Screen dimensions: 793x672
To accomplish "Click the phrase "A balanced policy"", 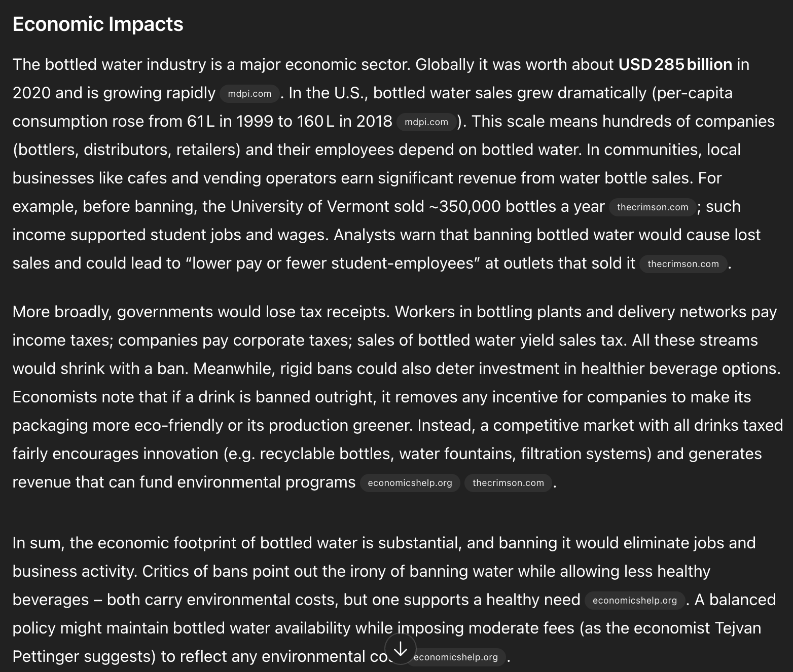I will click(x=735, y=600).
